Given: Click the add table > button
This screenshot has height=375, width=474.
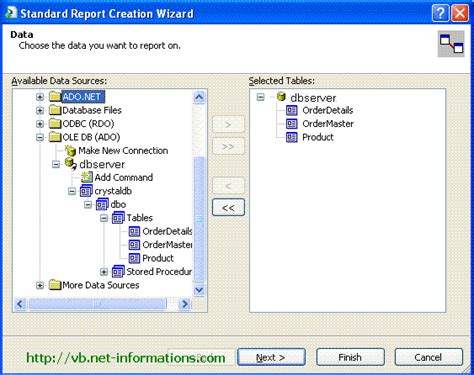Looking at the screenshot, I should tap(228, 124).
